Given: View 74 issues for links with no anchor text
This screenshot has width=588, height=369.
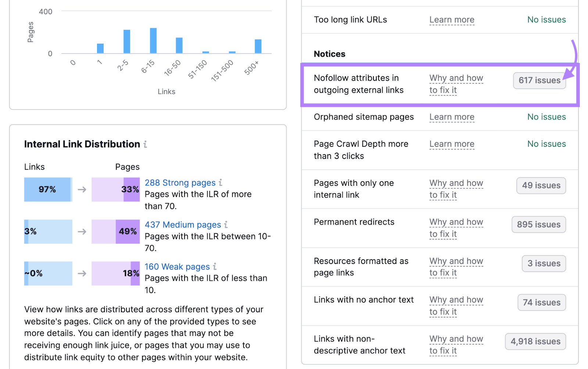Looking at the screenshot, I should (541, 302).
